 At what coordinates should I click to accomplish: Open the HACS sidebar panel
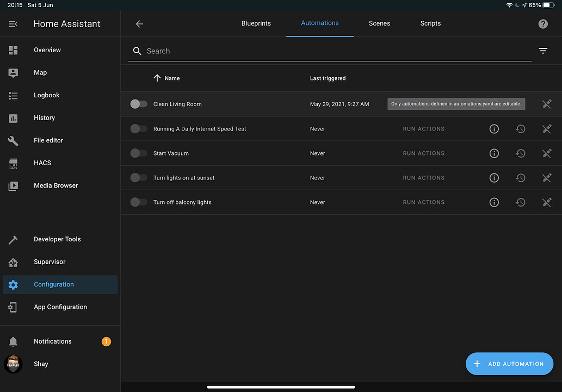point(47,163)
